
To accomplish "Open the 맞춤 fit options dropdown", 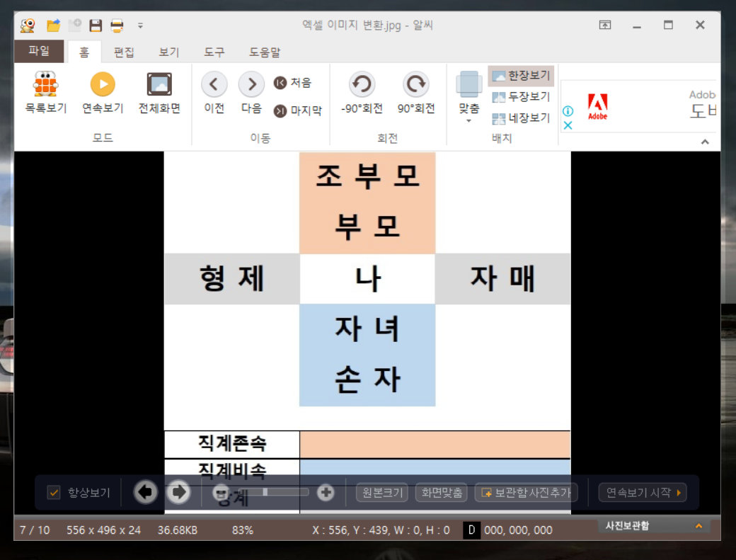I will (468, 120).
